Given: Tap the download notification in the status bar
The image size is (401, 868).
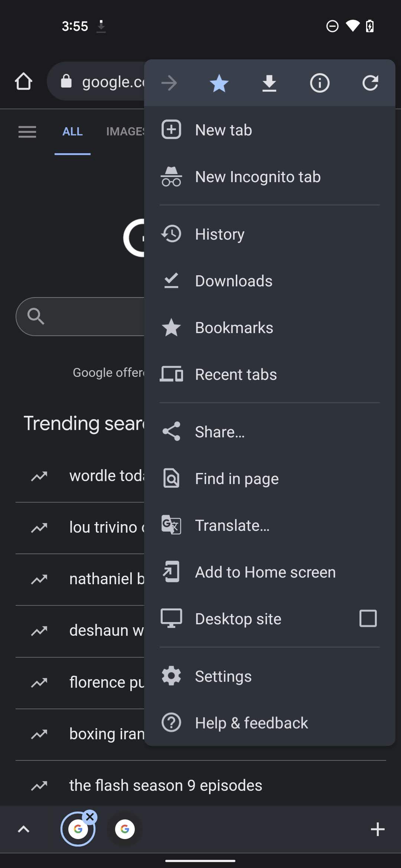Looking at the screenshot, I should click(101, 26).
